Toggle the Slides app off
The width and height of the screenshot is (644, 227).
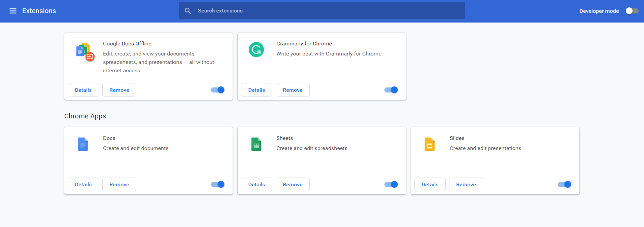(x=565, y=184)
